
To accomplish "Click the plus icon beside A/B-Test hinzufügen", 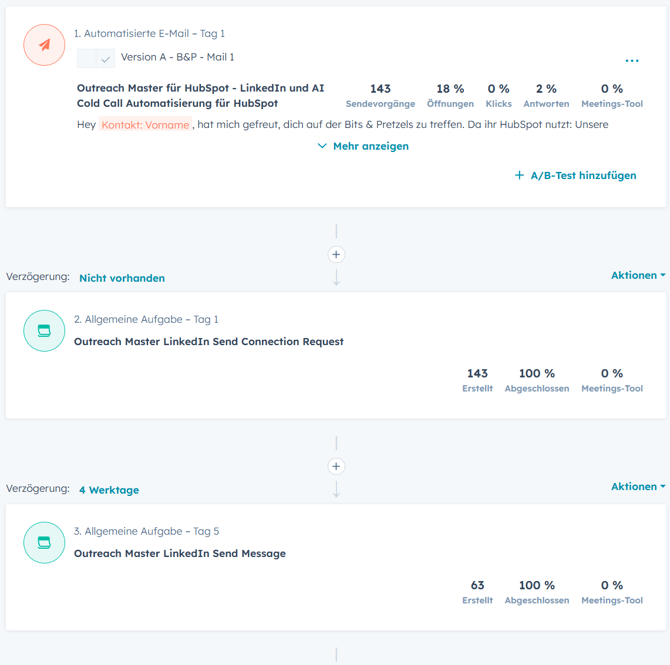I will [519, 175].
